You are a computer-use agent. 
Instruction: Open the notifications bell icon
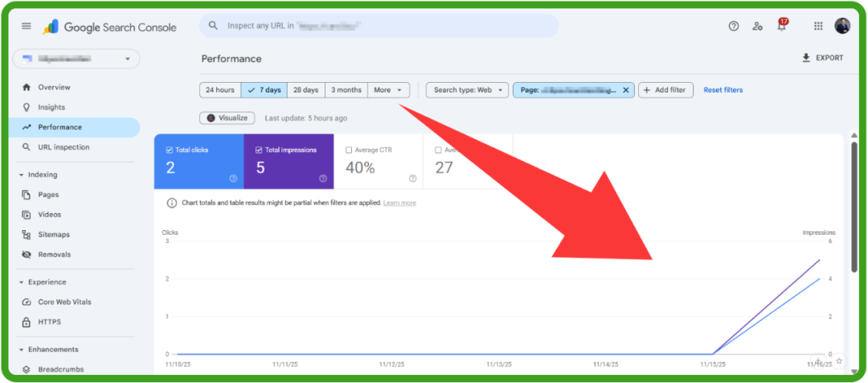tap(781, 27)
